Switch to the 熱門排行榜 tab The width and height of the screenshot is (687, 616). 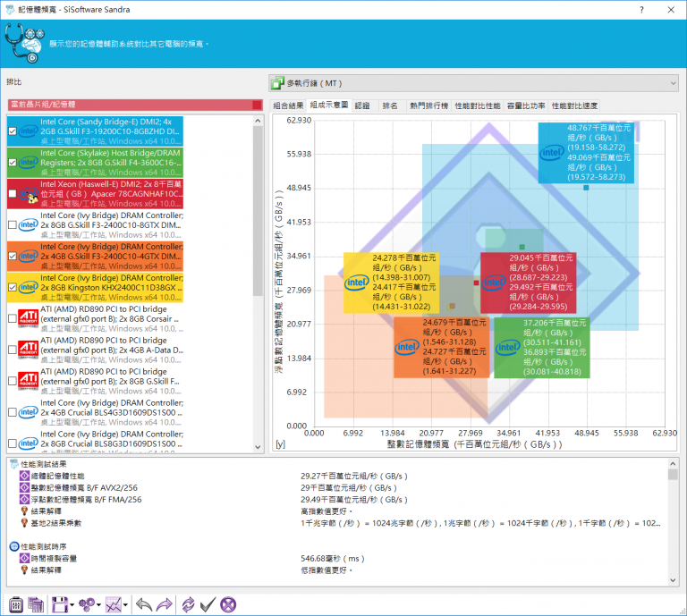(429, 105)
